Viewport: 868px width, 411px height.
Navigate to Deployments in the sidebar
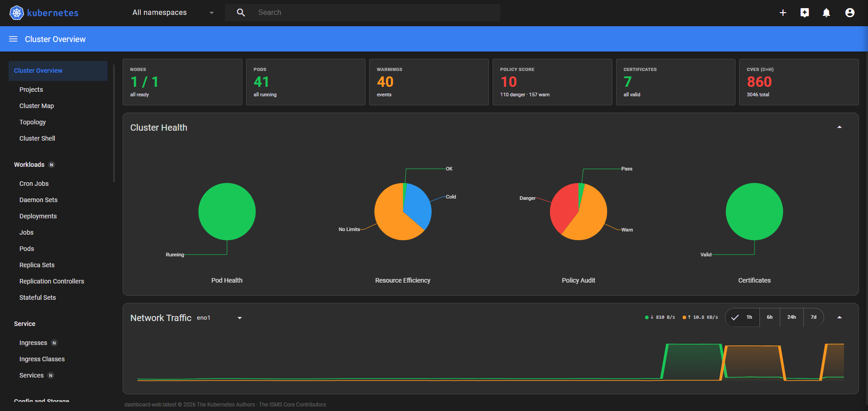(x=38, y=216)
